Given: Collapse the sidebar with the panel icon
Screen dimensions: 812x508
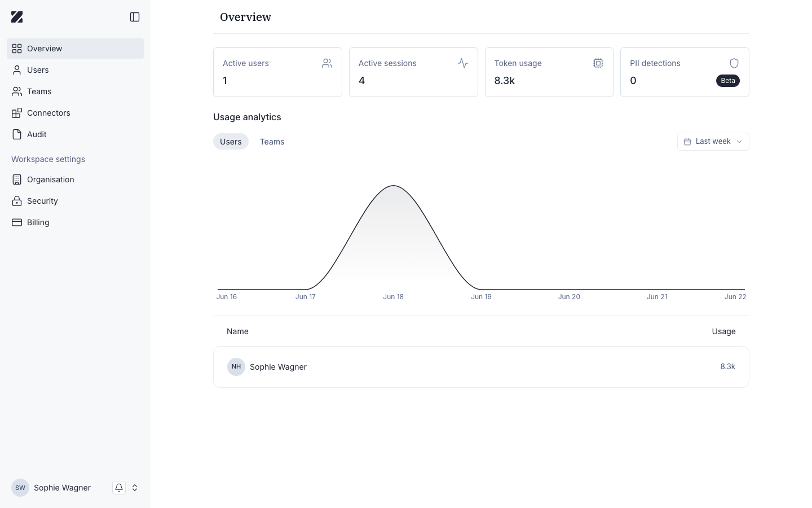Looking at the screenshot, I should 135,17.
